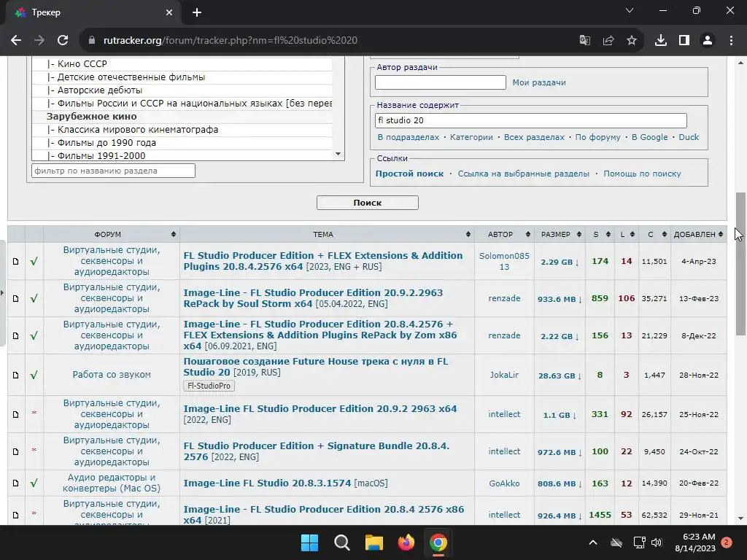Viewport: 747px width, 560px height.
Task: Bookmark this page with the star icon
Action: [632, 41]
